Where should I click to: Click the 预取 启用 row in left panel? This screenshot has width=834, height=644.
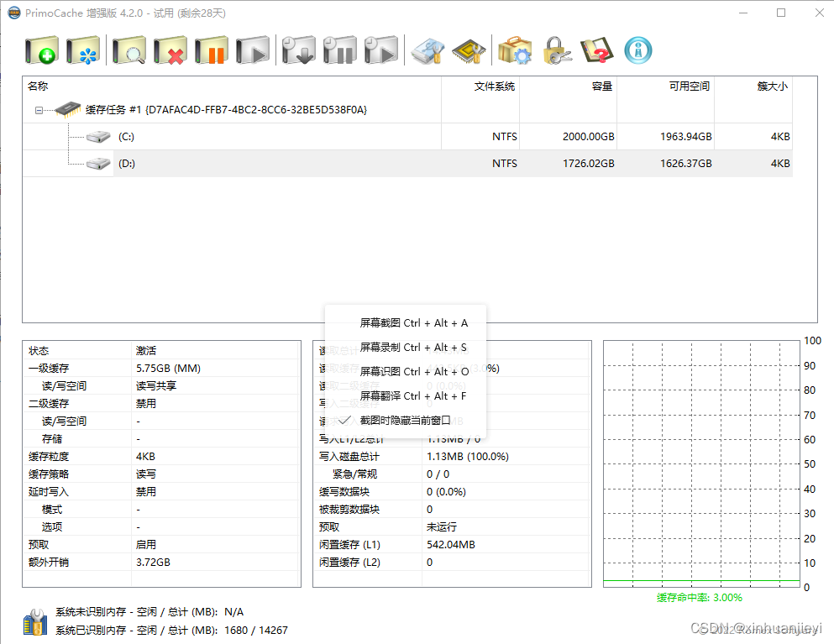162,545
